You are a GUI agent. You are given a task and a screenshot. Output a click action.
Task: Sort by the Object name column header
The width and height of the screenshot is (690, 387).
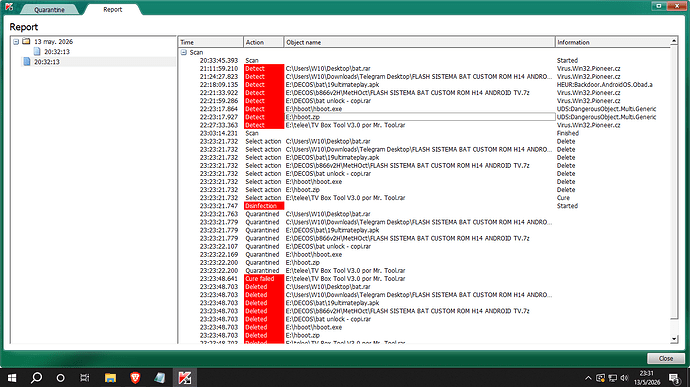[419, 42]
